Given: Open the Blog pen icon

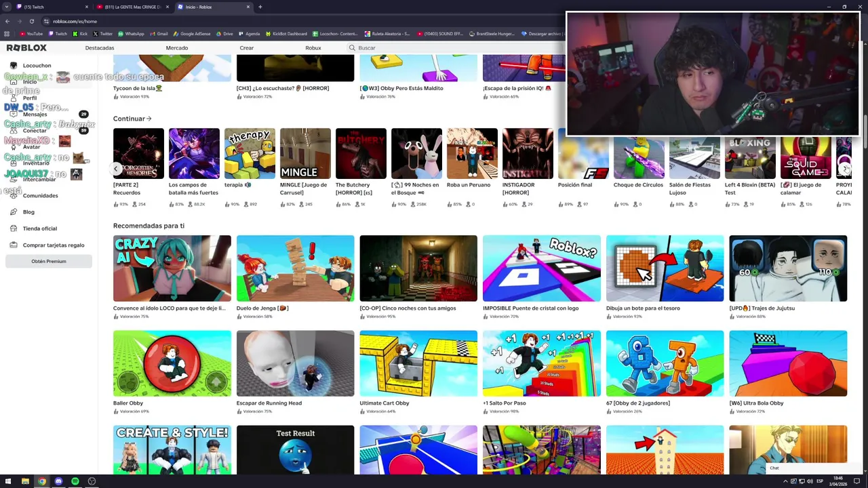Looking at the screenshot, I should pos(14,212).
